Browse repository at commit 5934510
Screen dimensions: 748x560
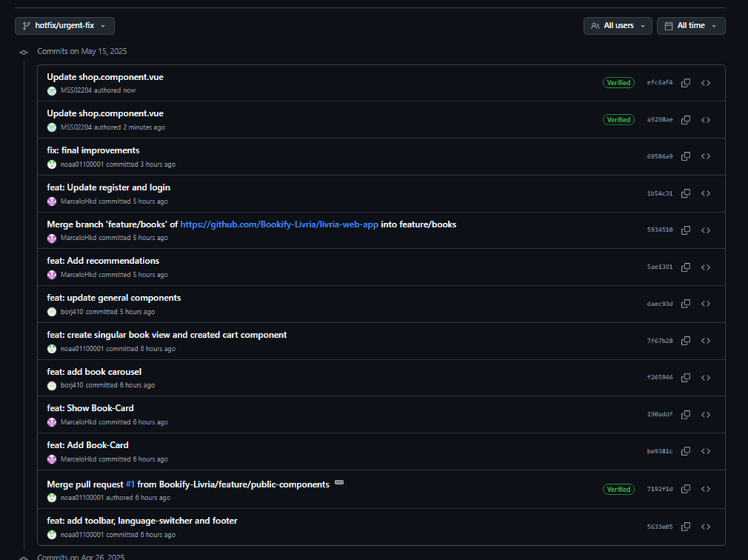coord(706,230)
